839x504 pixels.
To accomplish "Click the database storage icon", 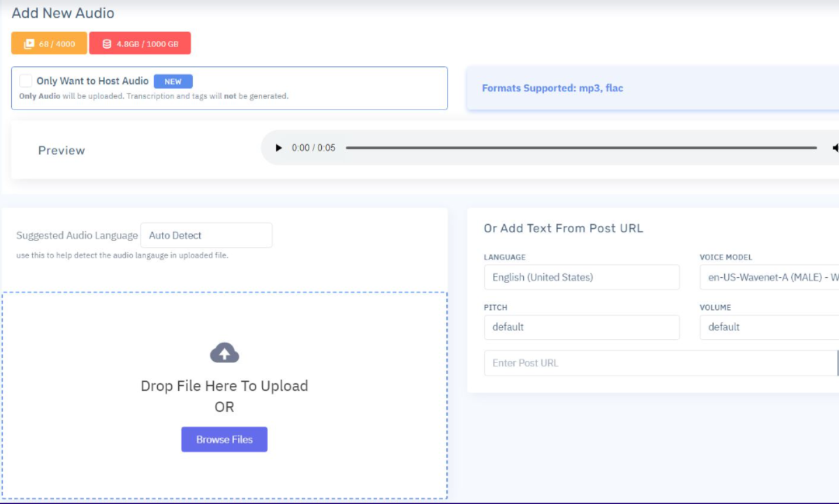I will [x=107, y=44].
